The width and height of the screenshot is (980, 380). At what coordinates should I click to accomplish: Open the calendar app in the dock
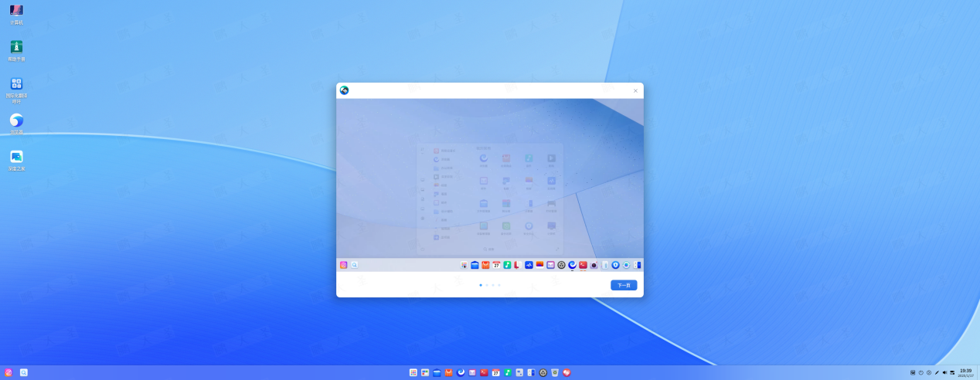coord(496,372)
